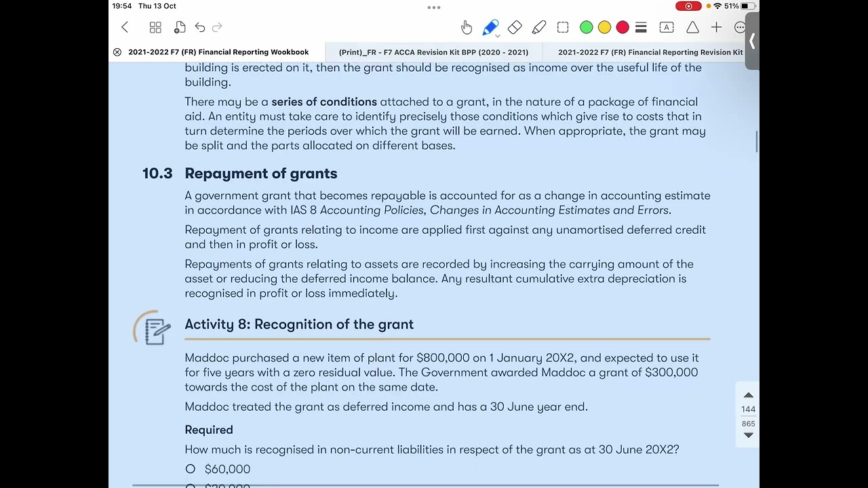Tap the multitasking three dots at top

tap(434, 7)
